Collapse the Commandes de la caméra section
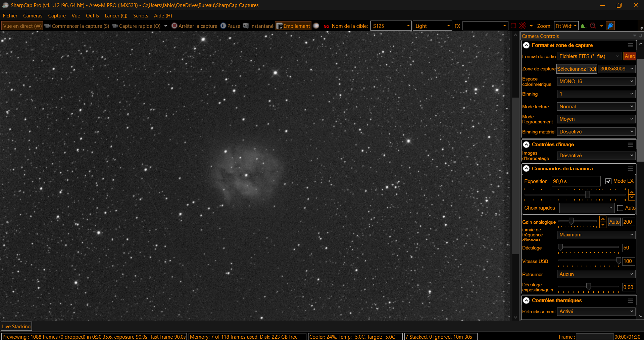 [x=526, y=169]
